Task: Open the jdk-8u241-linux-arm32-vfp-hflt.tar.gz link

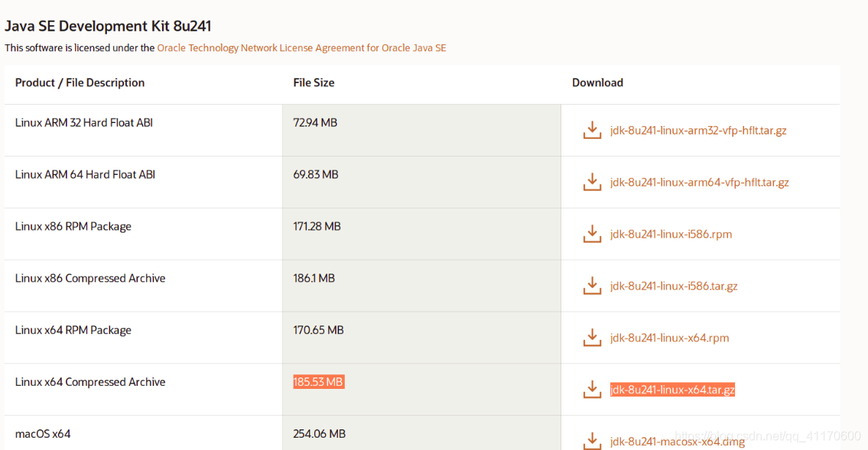Action: tap(700, 130)
